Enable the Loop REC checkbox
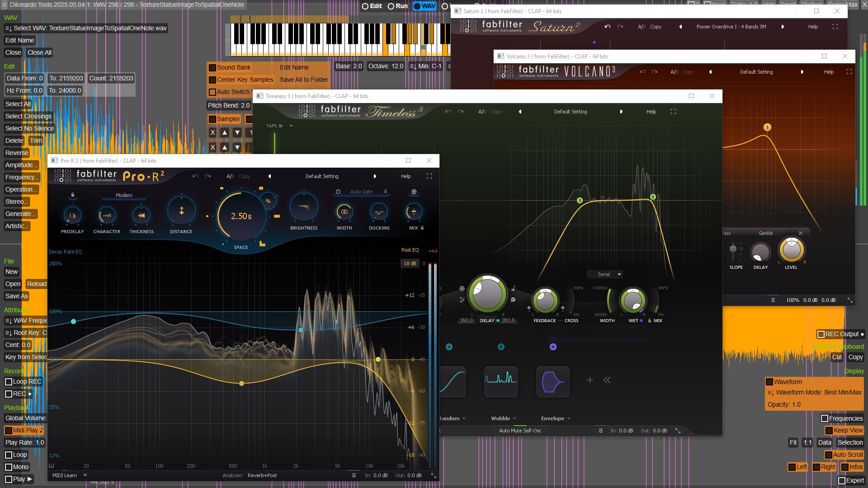The image size is (868, 488). click(x=9, y=382)
